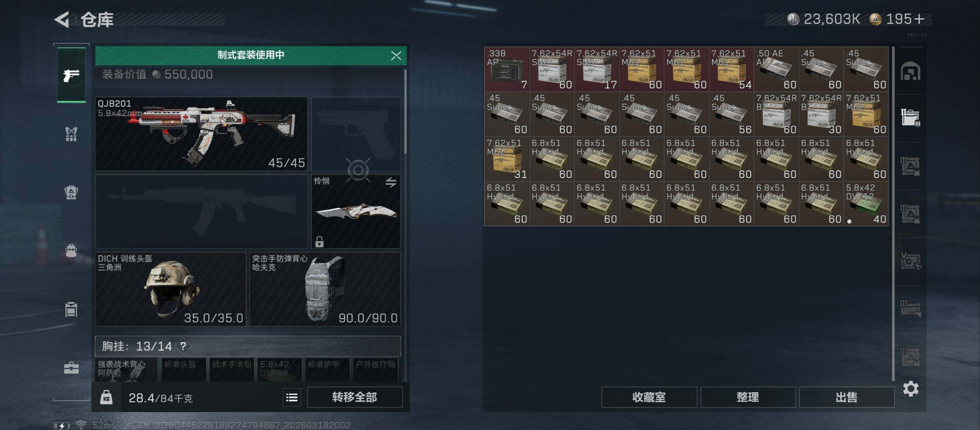
Task: Close the 制式套装使用中 banner
Action: point(396,55)
